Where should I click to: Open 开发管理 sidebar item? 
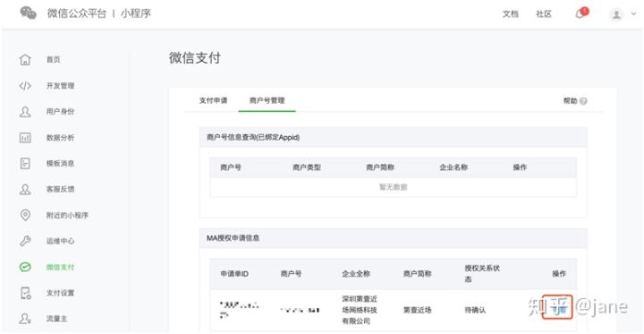61,86
